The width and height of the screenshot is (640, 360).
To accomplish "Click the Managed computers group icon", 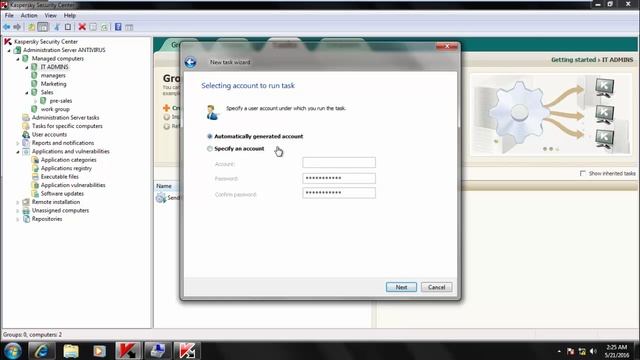I will tap(25, 59).
